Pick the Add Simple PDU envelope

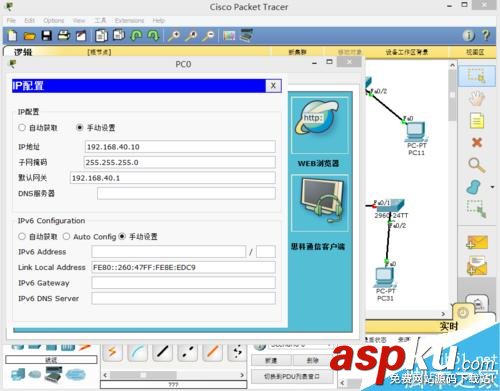(477, 242)
